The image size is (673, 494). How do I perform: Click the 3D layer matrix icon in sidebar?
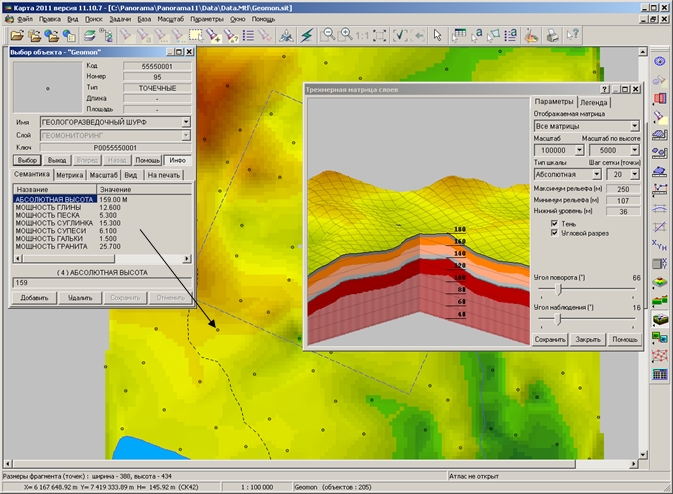[x=659, y=319]
